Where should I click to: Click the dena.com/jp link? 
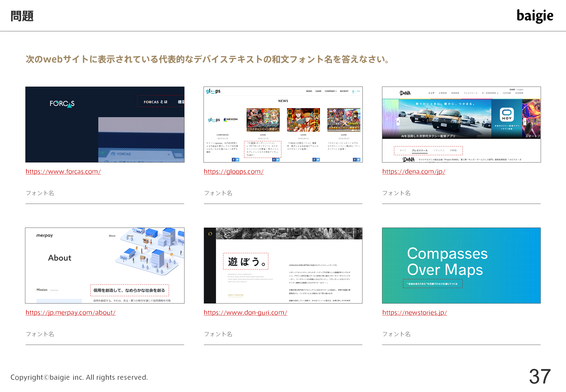[414, 171]
